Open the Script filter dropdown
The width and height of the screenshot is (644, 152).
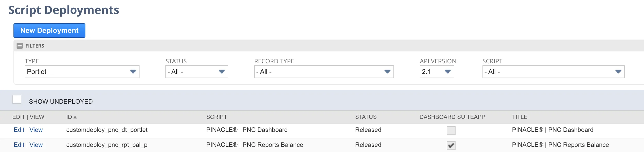click(553, 72)
